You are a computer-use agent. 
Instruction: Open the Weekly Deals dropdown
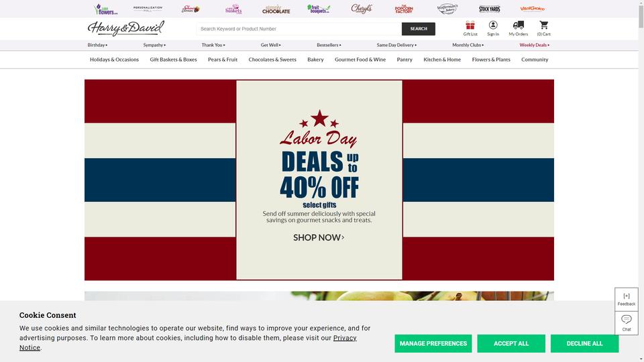534,45
